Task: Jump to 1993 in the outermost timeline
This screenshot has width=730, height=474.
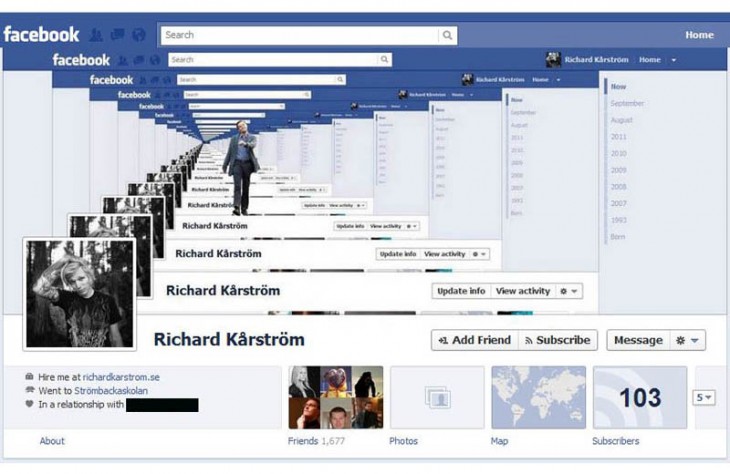Action: pyautogui.click(x=618, y=220)
